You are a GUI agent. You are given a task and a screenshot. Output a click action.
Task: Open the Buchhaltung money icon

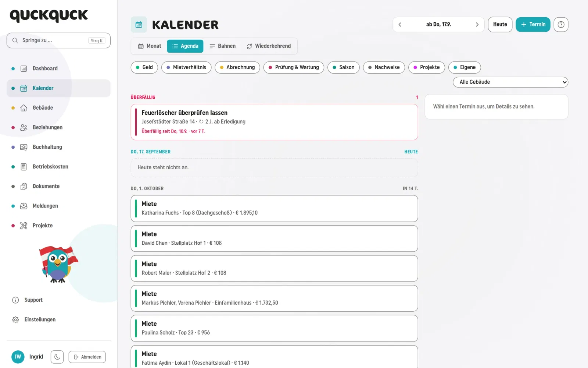[x=24, y=147]
